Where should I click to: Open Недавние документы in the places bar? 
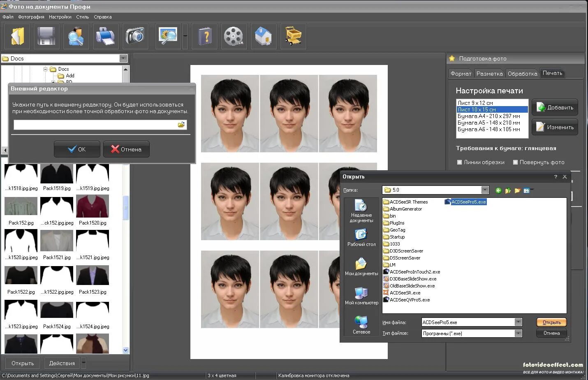pos(361,211)
